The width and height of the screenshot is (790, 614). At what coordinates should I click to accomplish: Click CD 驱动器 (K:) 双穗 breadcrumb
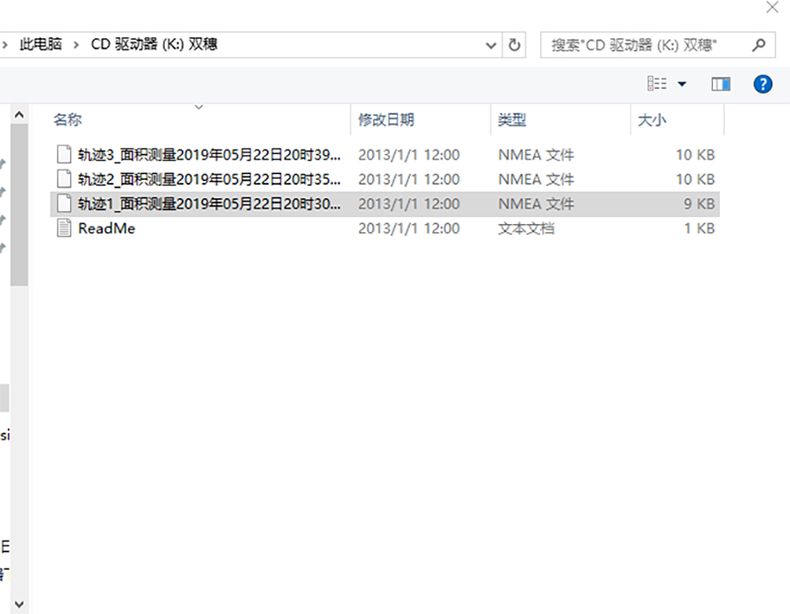[154, 44]
